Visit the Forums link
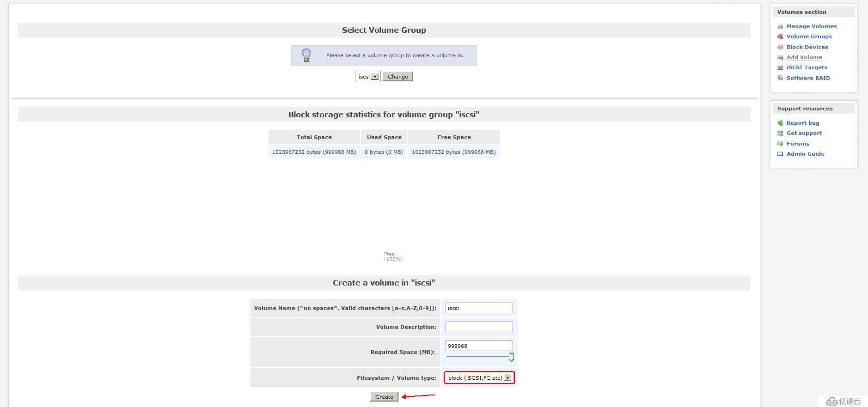This screenshot has width=868, height=407. point(798,144)
